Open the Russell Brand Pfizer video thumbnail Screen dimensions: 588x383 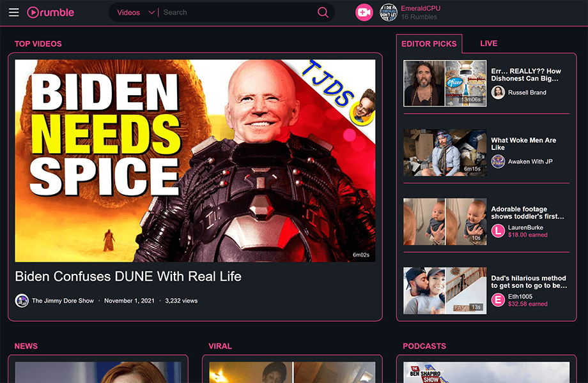coord(445,83)
